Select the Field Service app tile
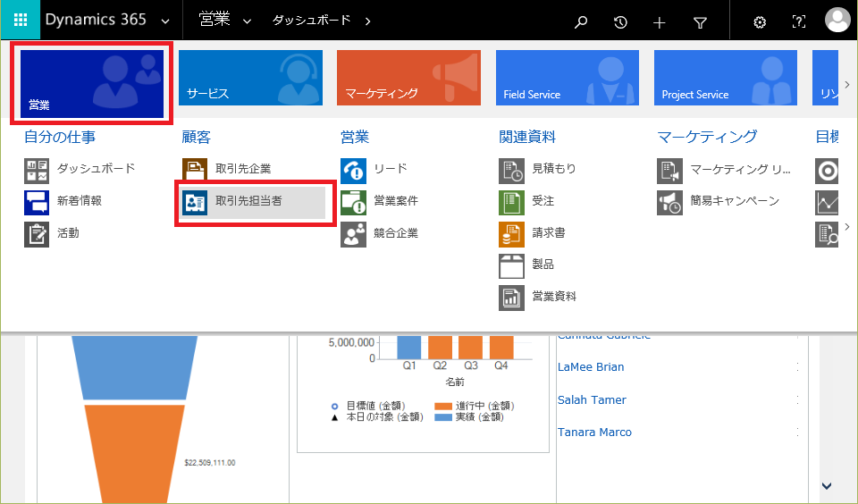Screen dimensions: 858x504 [x=568, y=78]
